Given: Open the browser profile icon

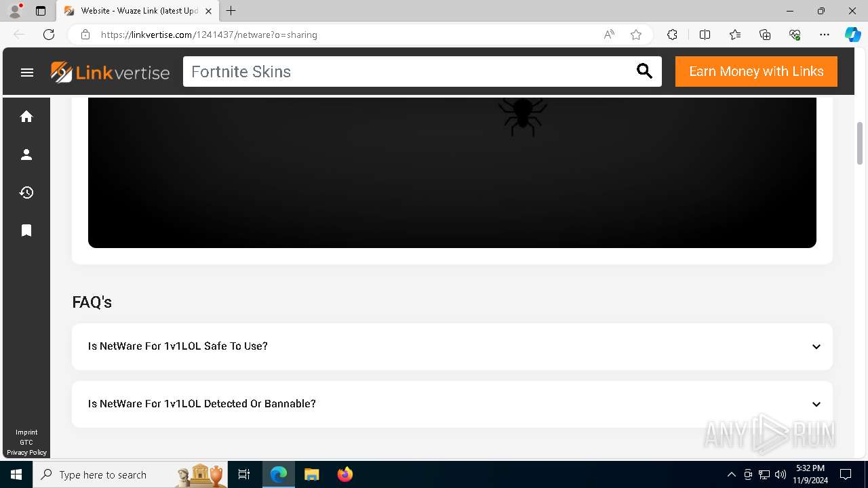Looking at the screenshot, I should click(15, 11).
